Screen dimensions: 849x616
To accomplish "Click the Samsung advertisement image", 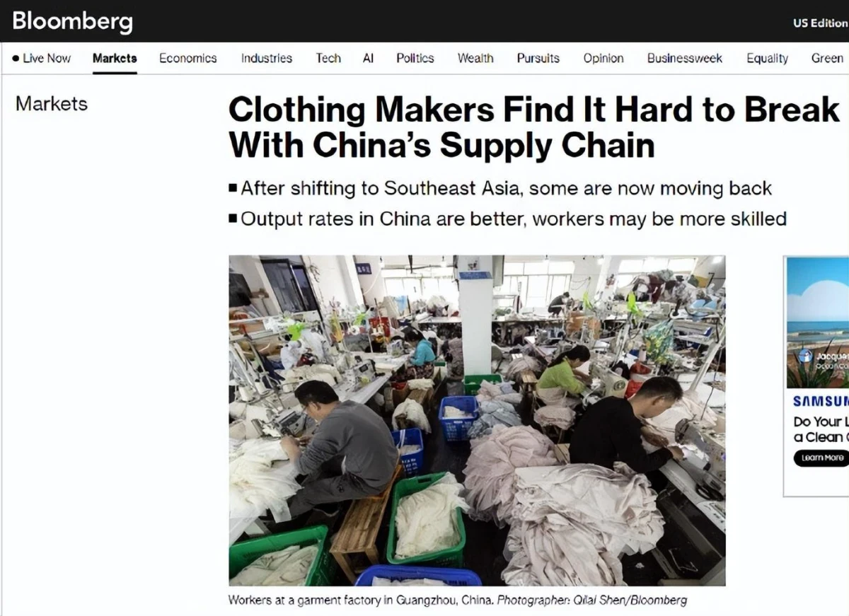I will pos(818,322).
